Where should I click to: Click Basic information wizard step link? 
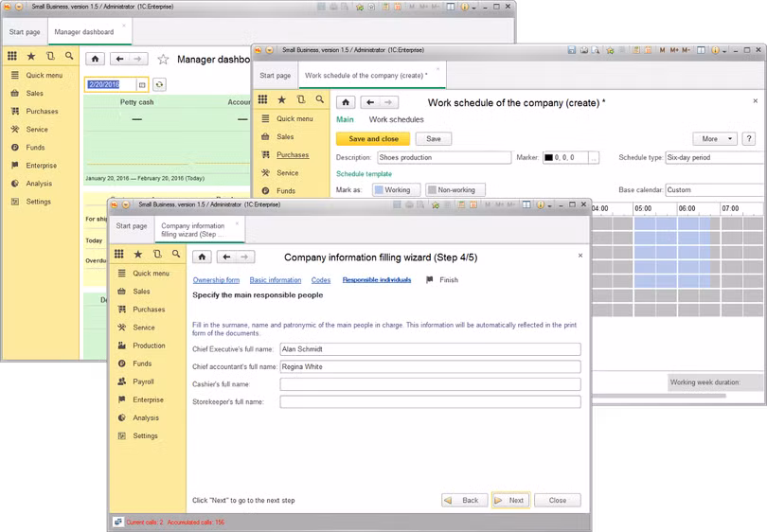coord(275,280)
